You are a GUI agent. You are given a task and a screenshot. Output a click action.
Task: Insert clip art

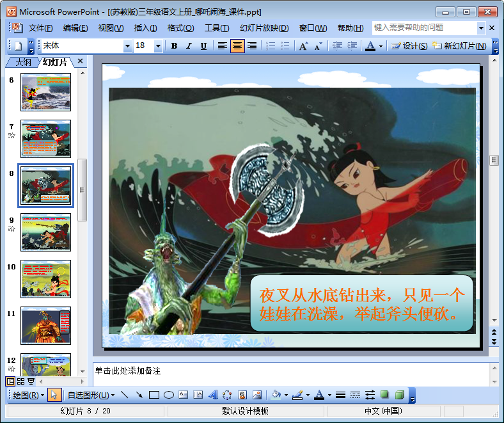(x=242, y=395)
